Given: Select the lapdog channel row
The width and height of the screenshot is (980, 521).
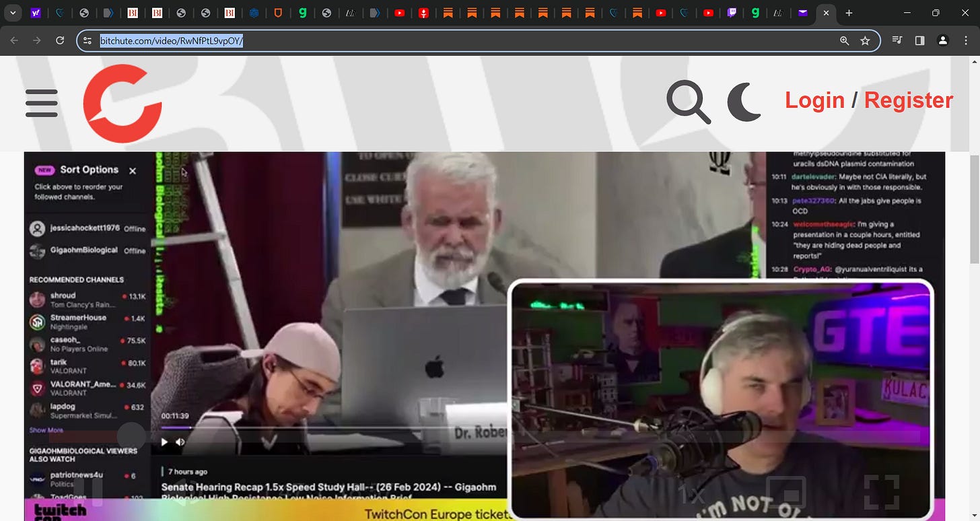Looking at the screenshot, I should [87, 411].
